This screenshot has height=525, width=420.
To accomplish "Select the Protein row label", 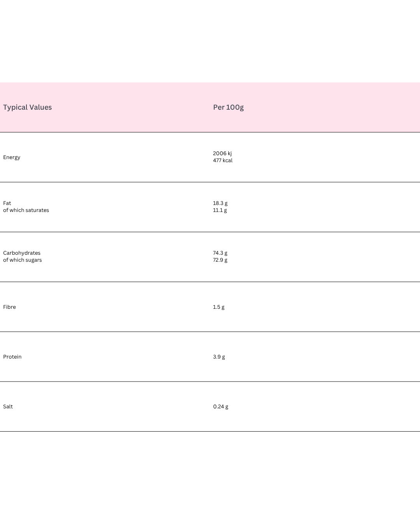I will (x=12, y=357).
